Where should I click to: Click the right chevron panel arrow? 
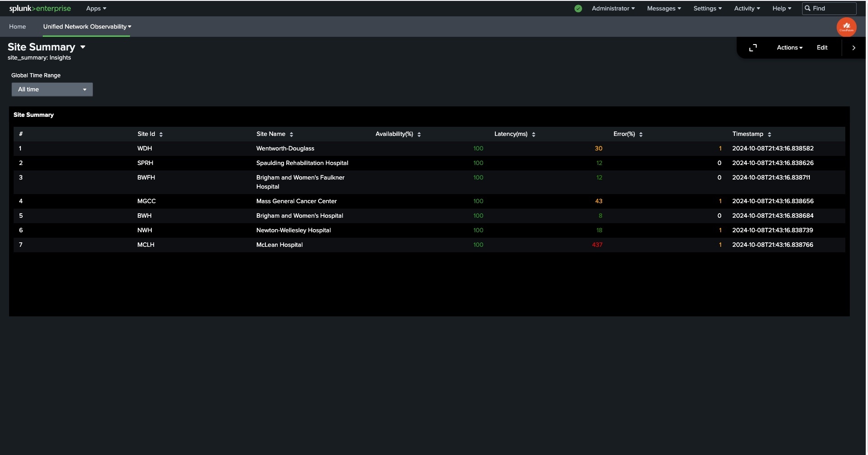853,48
